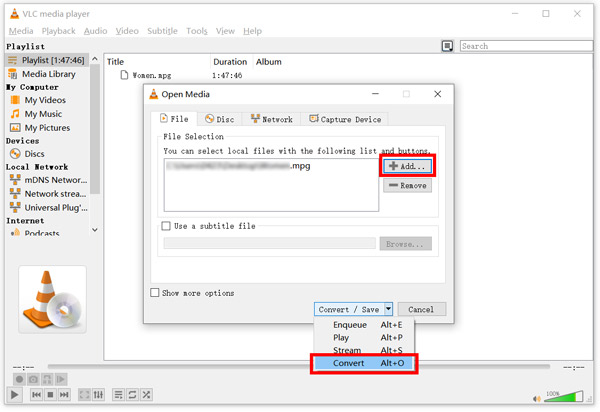Click the Record button icon

tap(19, 379)
